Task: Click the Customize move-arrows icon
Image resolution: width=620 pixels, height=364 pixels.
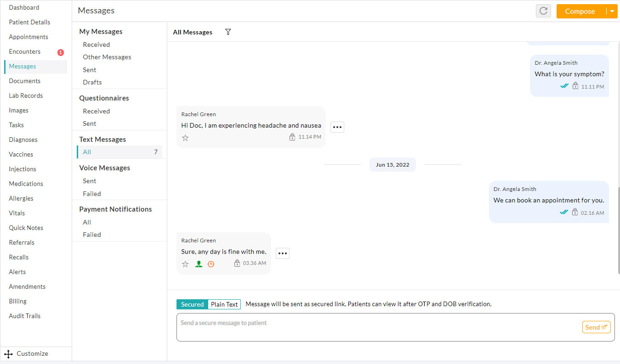Action: point(8,354)
